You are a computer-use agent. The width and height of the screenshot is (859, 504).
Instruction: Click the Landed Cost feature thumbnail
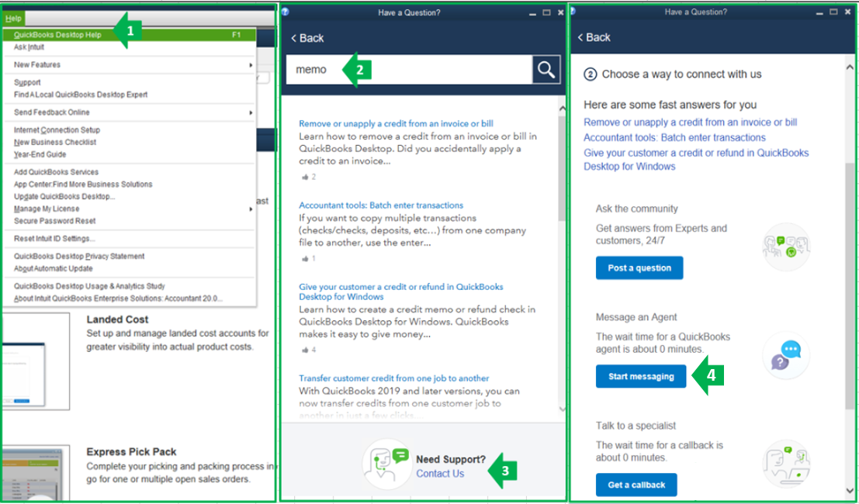click(x=35, y=361)
